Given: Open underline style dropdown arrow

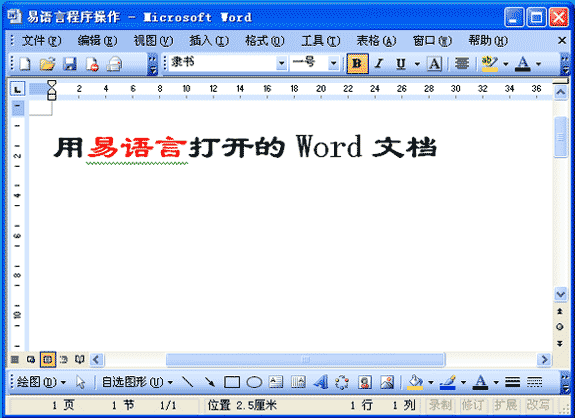Looking at the screenshot, I should (x=417, y=64).
